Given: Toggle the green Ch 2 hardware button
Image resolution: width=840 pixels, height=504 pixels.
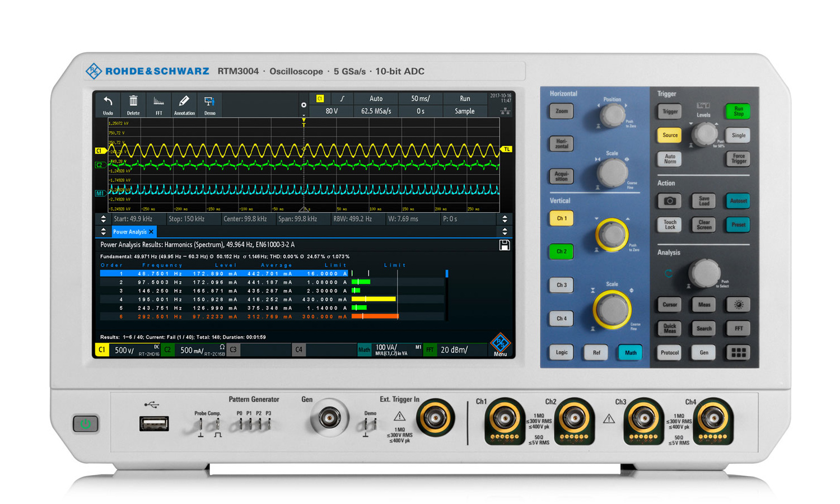Looking at the screenshot, I should pyautogui.click(x=561, y=251).
